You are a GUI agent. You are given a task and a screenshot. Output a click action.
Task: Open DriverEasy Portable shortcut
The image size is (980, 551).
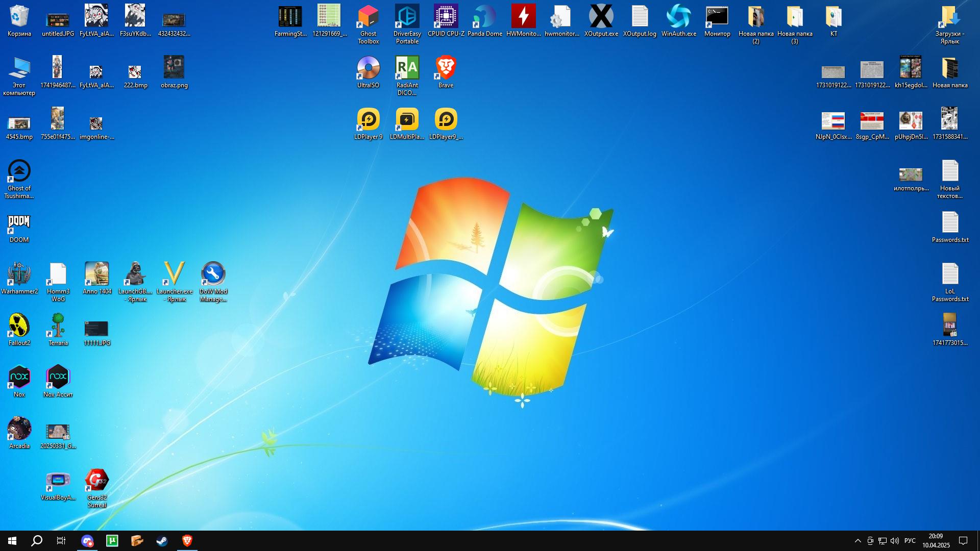click(407, 24)
